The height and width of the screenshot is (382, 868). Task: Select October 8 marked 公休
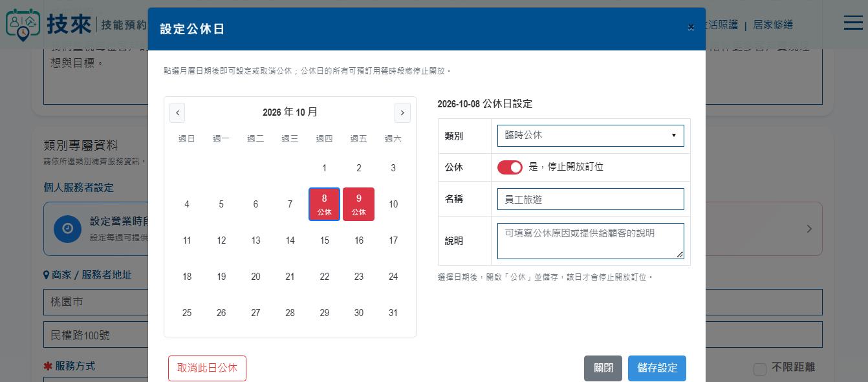point(325,204)
